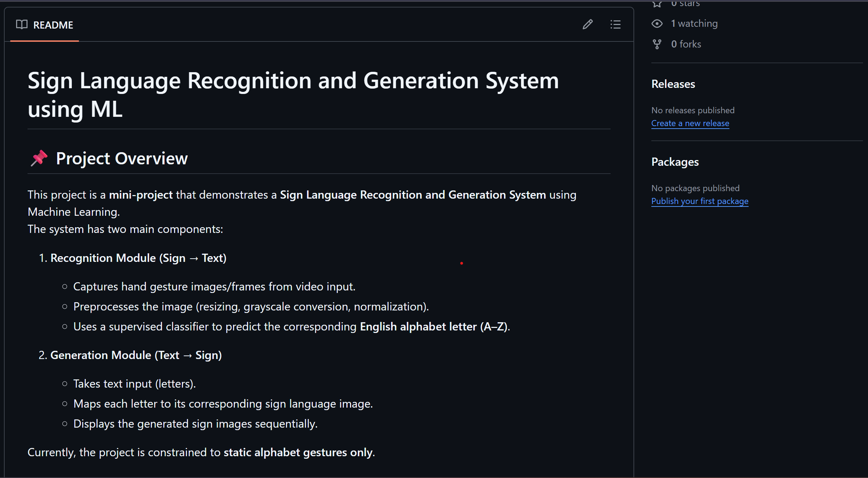Click the pencil edit README icon

tap(587, 24)
